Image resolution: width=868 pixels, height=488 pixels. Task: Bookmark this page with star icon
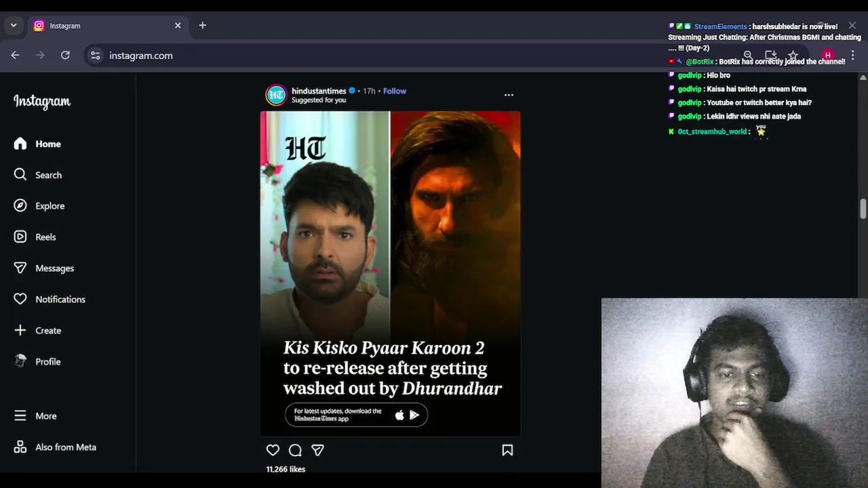tap(793, 56)
